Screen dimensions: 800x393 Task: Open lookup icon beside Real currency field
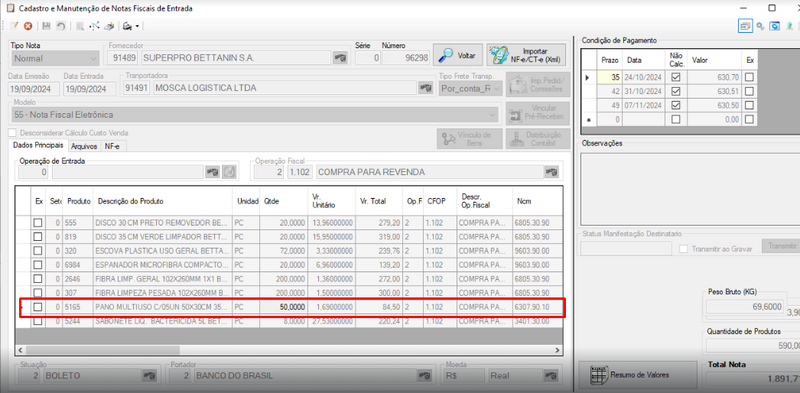[551, 376]
